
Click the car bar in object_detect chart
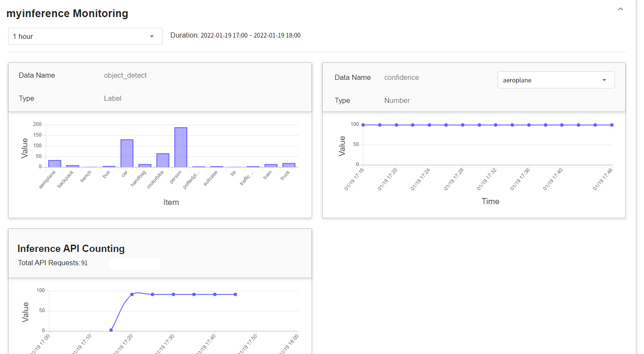coord(127,153)
